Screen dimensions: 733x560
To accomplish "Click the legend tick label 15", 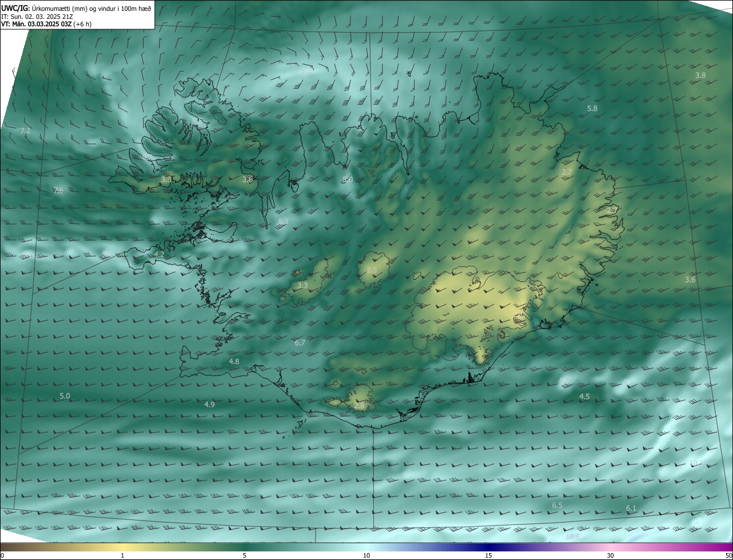I will pyautogui.click(x=488, y=556).
